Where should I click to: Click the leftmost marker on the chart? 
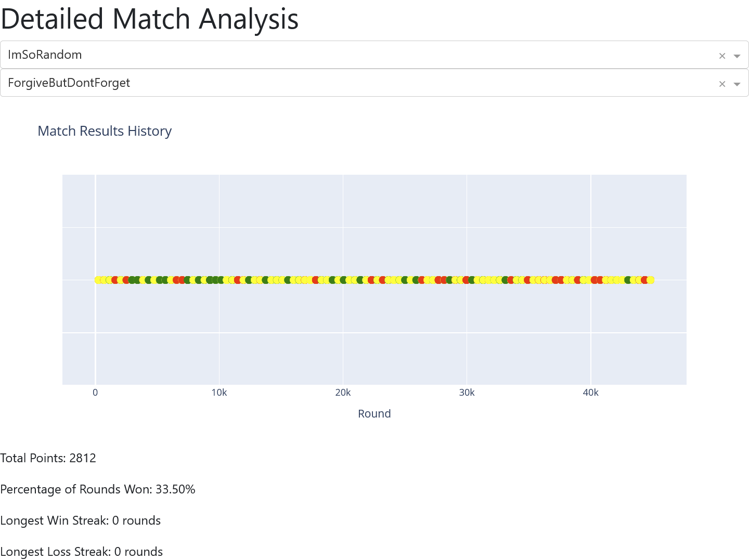click(x=97, y=280)
